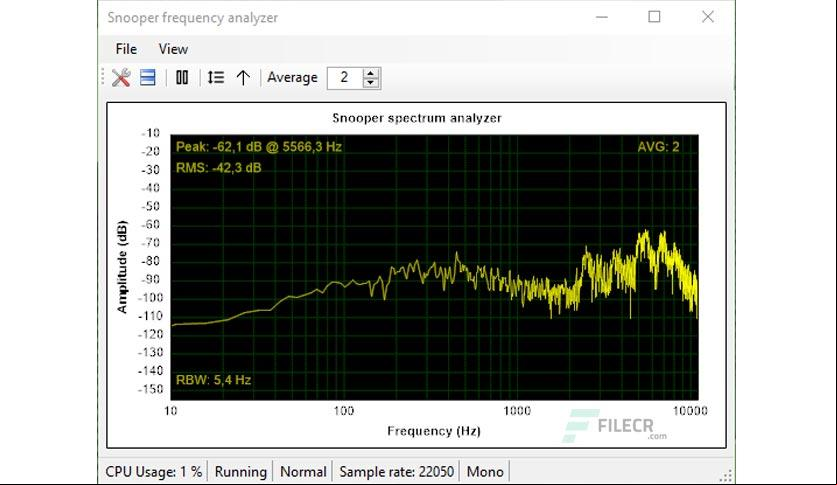Click the Running status bar entry
Screen dimensions: 837x485
(241, 472)
